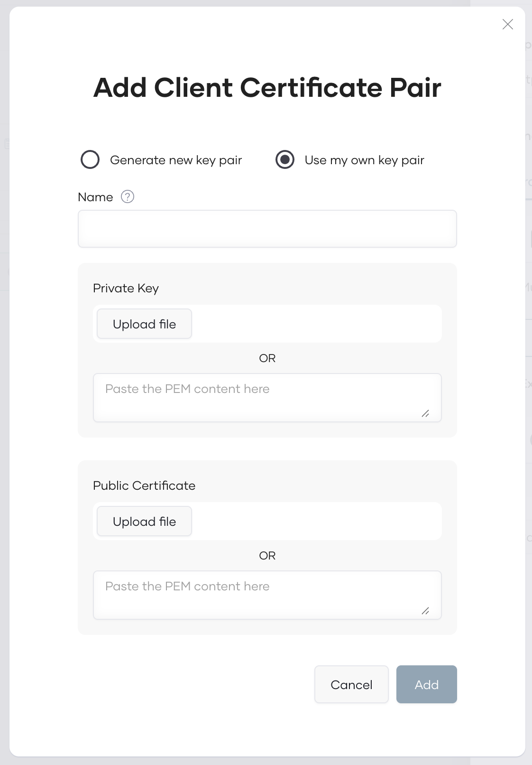Click the "Use my own key pair" label text
Image resolution: width=532 pixels, height=765 pixels.
point(364,160)
